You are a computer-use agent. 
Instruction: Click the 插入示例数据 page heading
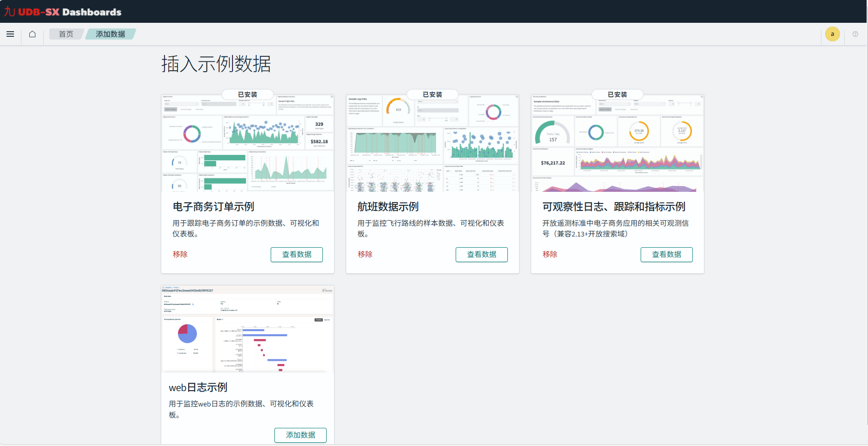pos(216,64)
